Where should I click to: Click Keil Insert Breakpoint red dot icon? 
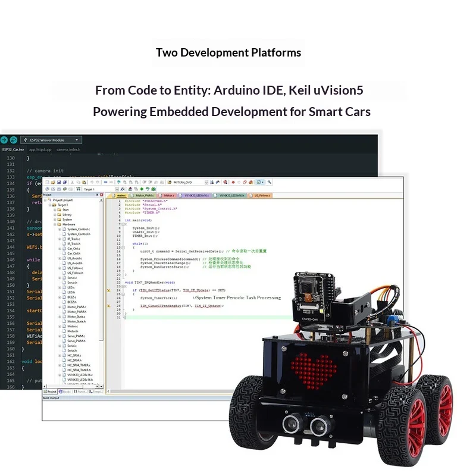[x=233, y=182]
